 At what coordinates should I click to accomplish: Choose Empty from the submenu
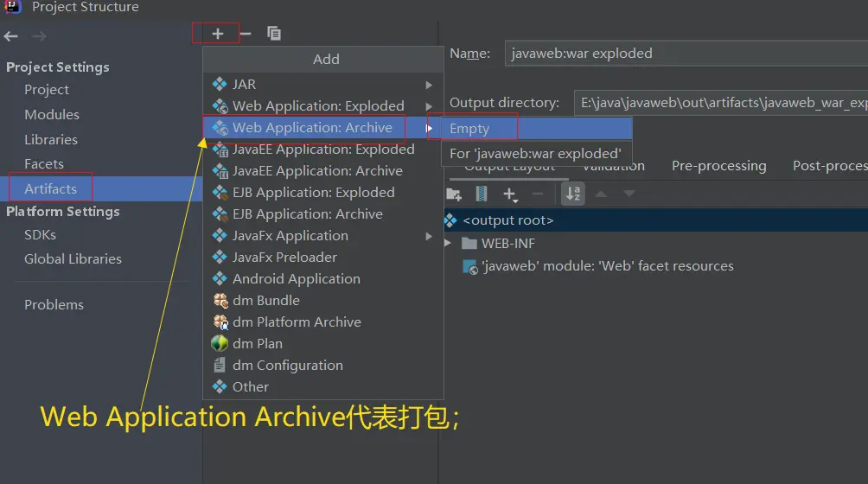(x=537, y=128)
